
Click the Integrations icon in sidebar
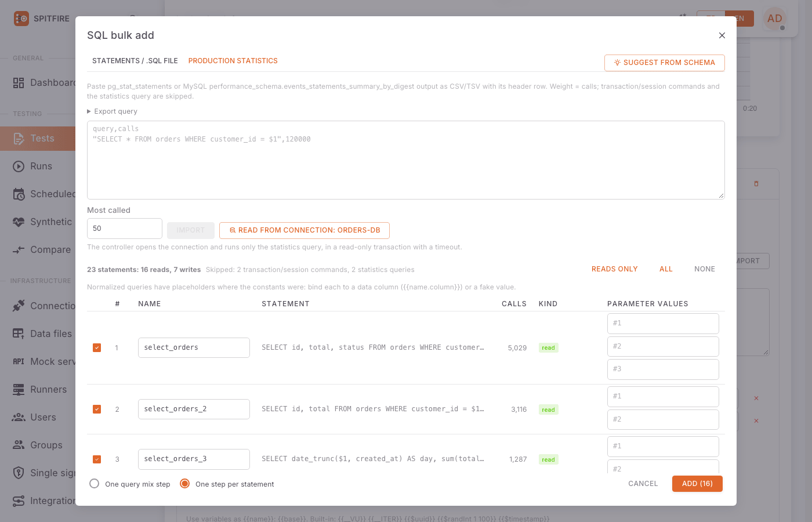(19, 501)
